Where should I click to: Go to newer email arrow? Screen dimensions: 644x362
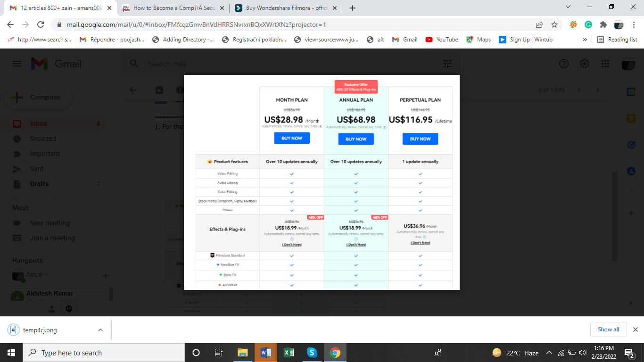click(x=579, y=90)
